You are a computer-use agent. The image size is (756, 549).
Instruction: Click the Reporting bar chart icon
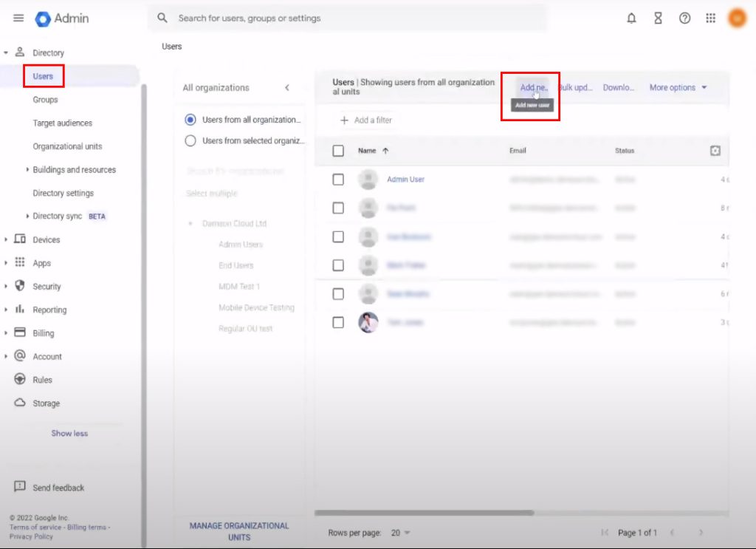20,309
